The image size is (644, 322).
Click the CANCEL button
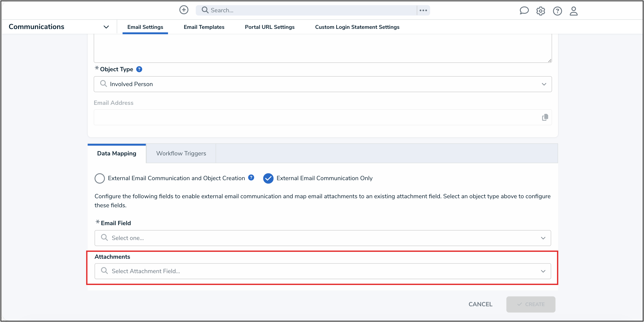click(x=480, y=304)
